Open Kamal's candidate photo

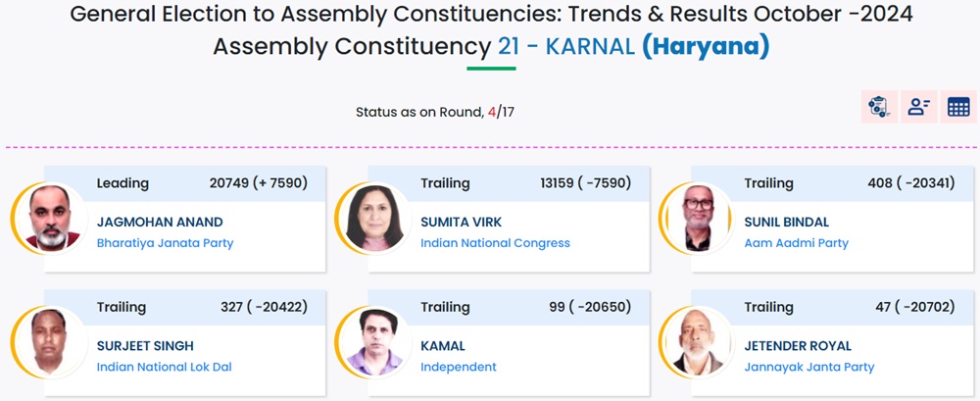(370, 342)
